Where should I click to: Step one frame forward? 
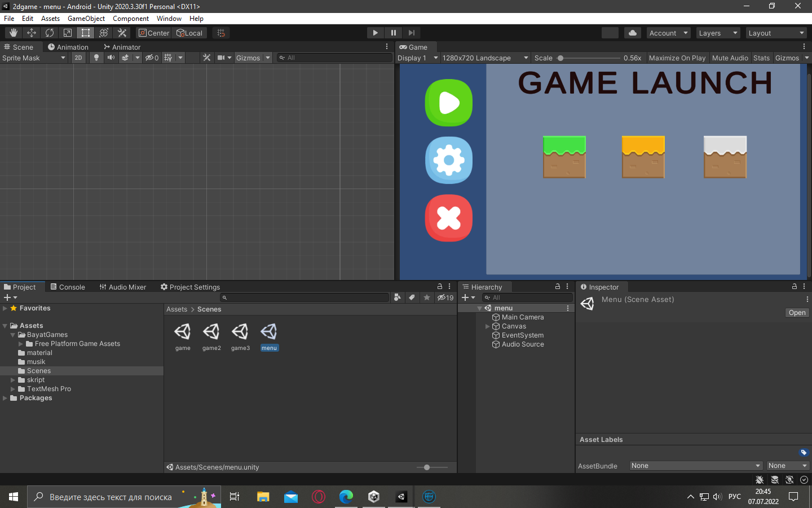412,33
